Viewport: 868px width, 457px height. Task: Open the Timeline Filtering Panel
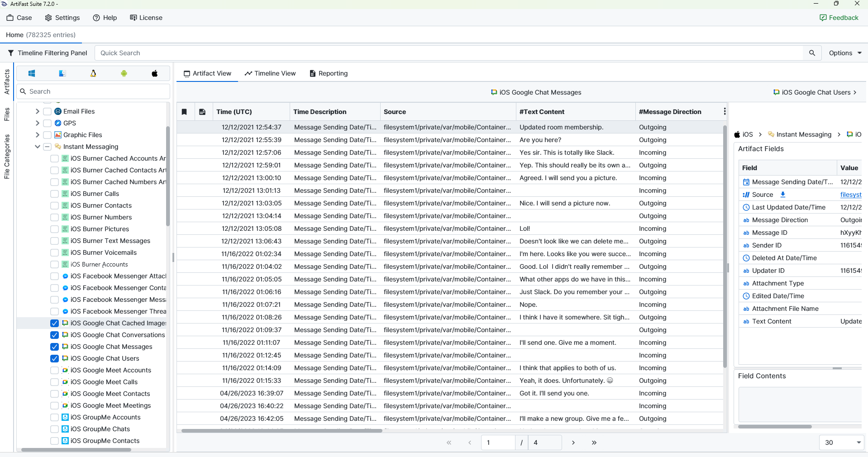click(x=48, y=53)
